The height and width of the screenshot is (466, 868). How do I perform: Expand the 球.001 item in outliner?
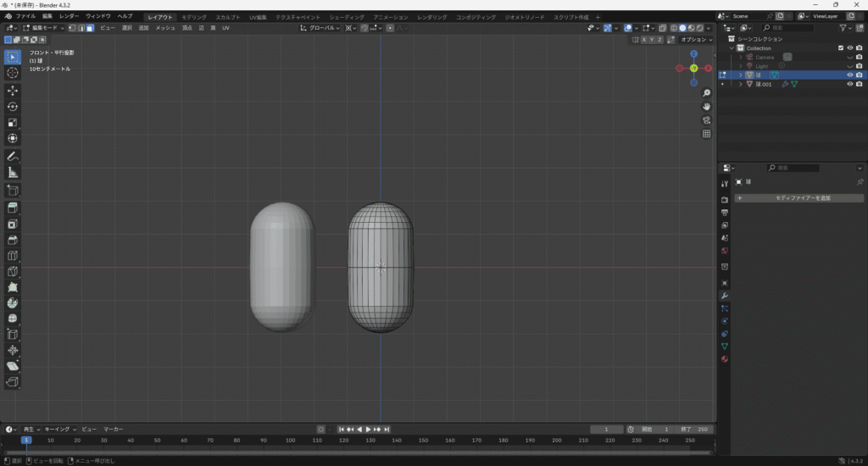[741, 84]
